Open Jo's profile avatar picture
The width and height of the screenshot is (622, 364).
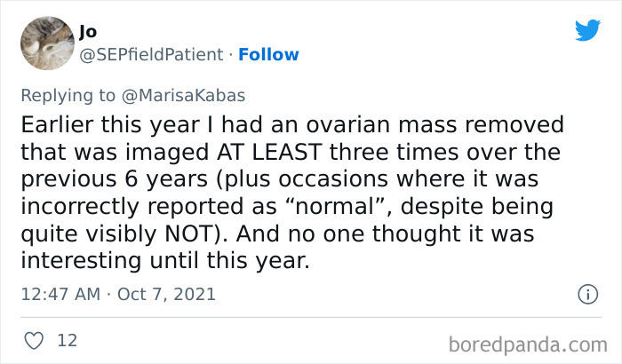pyautogui.click(x=45, y=42)
